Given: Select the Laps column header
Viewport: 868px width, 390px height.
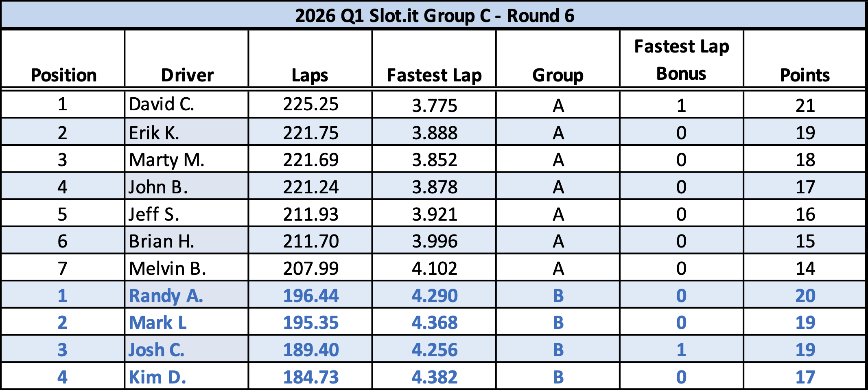Looking at the screenshot, I should pyautogui.click(x=310, y=75).
